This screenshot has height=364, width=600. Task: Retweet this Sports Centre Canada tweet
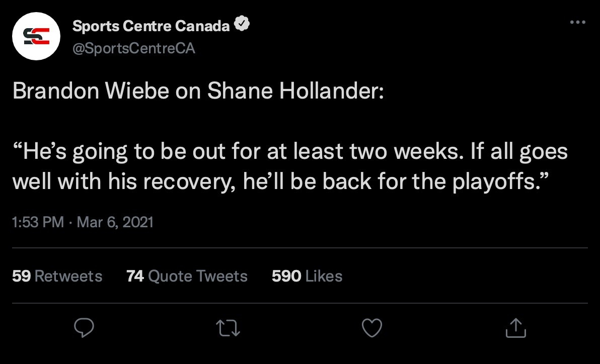pyautogui.click(x=228, y=328)
